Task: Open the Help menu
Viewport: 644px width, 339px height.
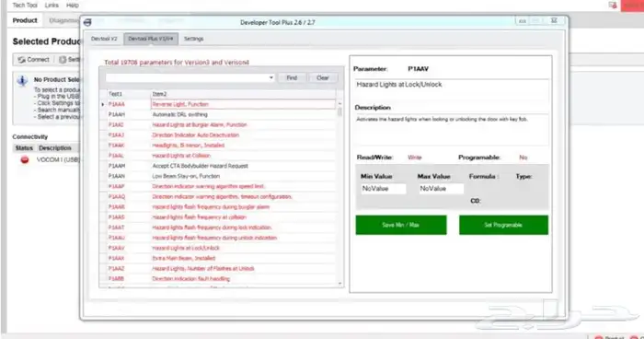Action: (x=73, y=6)
